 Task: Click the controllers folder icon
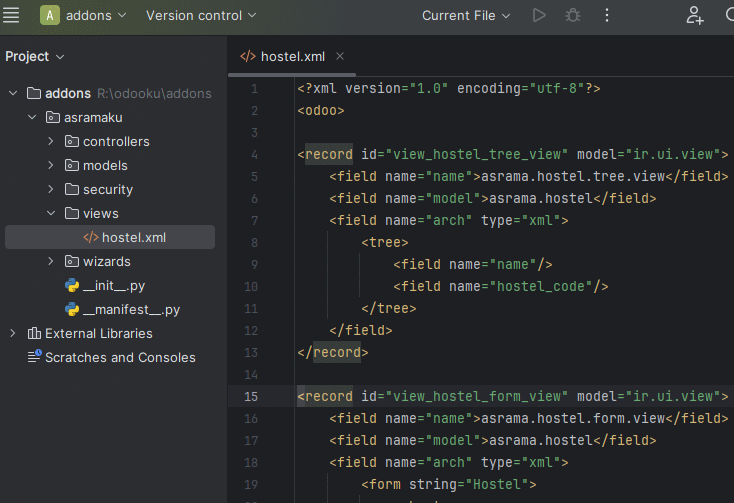click(x=72, y=141)
